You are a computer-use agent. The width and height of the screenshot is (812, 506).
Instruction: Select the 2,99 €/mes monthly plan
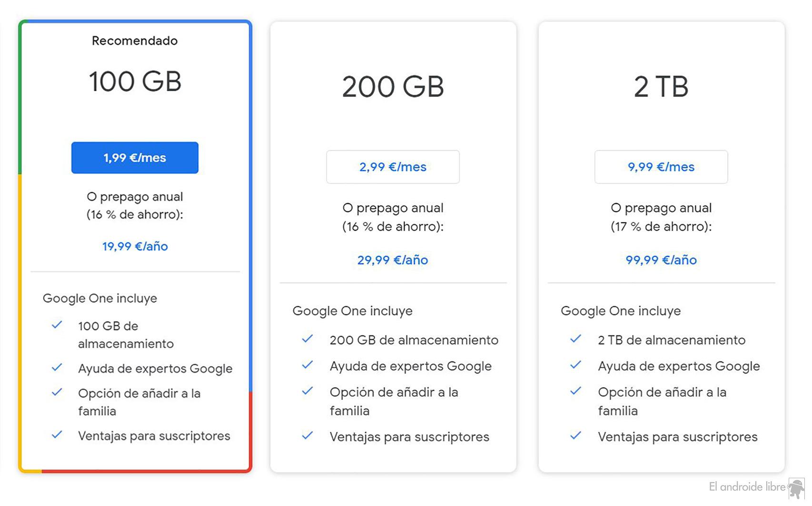[x=393, y=166]
